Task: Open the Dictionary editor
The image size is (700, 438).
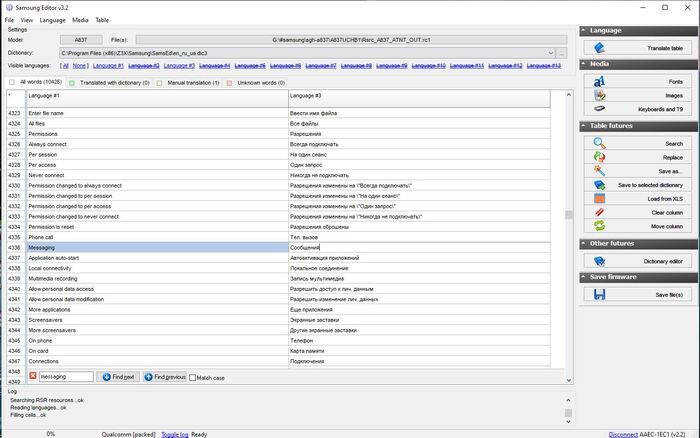Action: coord(638,261)
